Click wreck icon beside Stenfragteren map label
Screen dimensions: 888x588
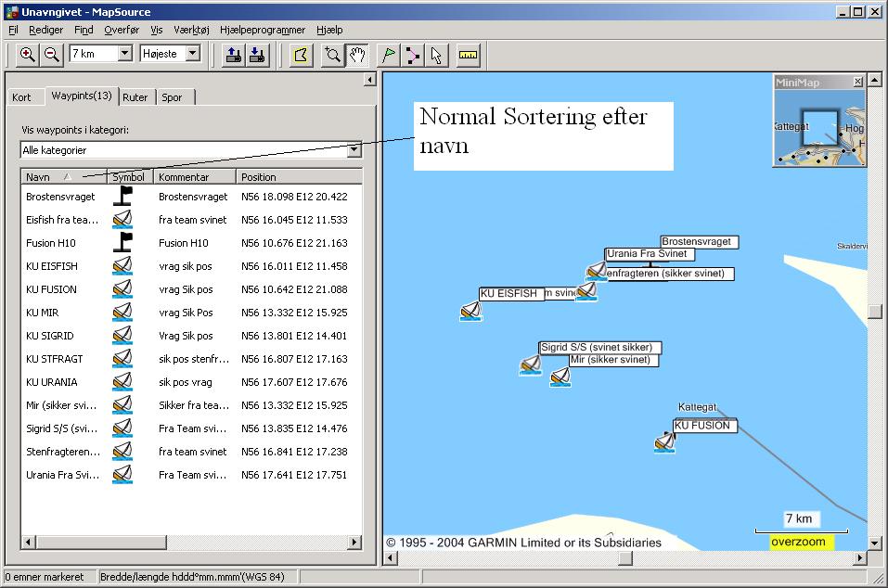click(596, 271)
